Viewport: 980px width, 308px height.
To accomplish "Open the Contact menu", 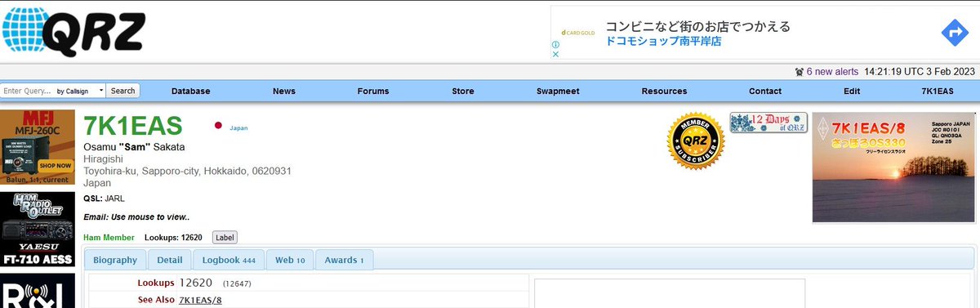I will point(765,91).
